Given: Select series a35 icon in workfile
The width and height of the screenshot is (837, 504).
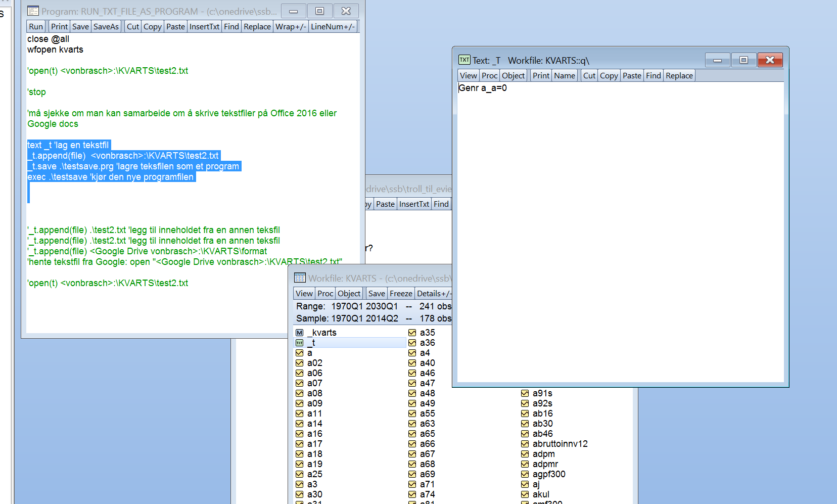Looking at the screenshot, I should coord(412,333).
